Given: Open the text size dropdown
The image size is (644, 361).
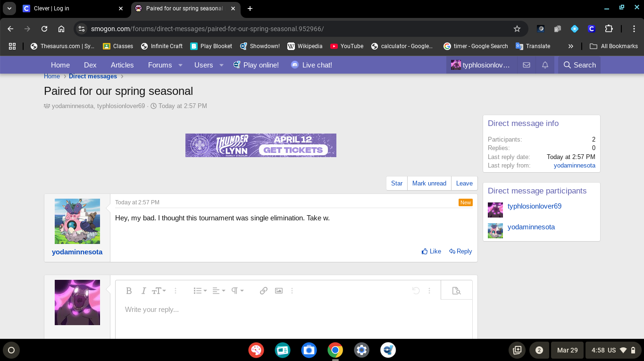Looking at the screenshot, I should tap(159, 291).
